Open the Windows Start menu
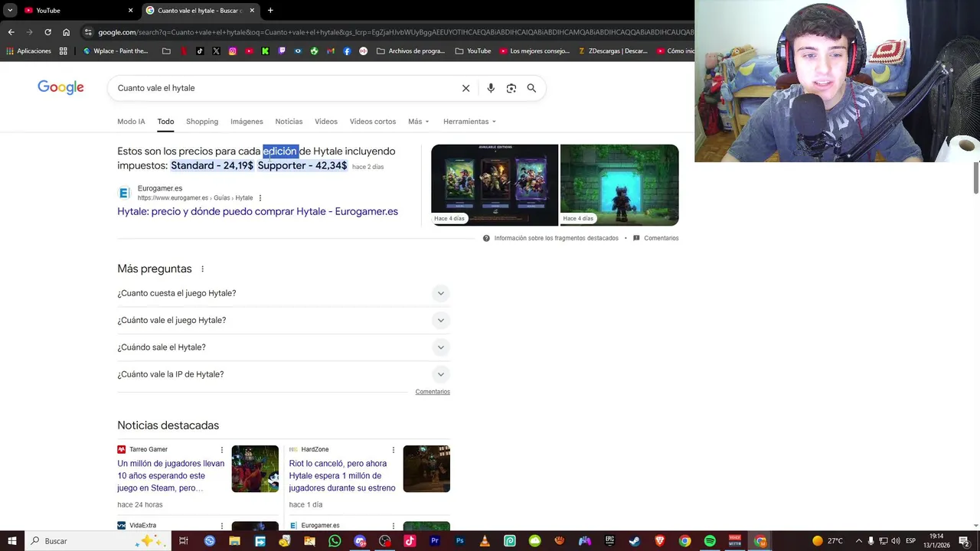This screenshot has height=551, width=980. pos(12,541)
